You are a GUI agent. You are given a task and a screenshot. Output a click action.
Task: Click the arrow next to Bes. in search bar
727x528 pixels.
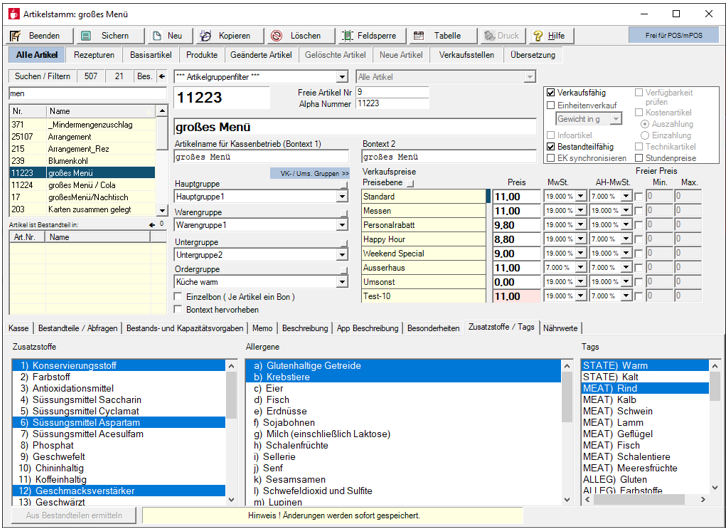pos(161,76)
